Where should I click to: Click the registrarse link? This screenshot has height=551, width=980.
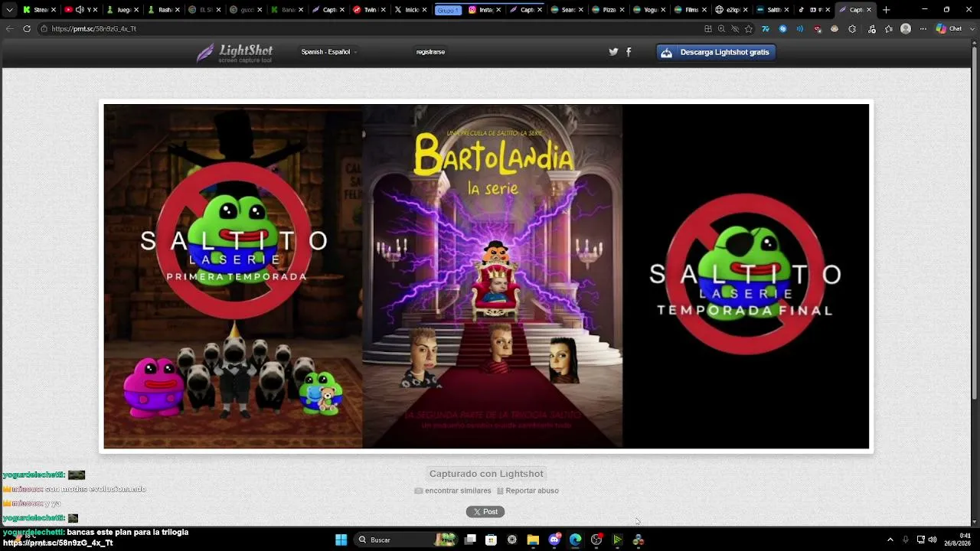click(x=430, y=52)
